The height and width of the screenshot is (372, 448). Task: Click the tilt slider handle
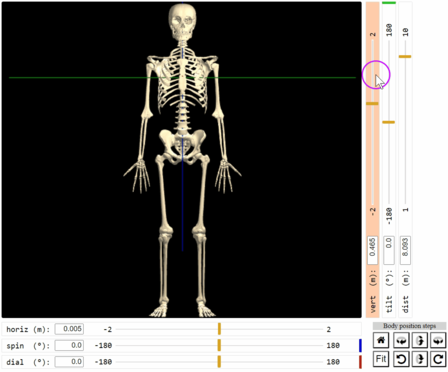point(389,122)
